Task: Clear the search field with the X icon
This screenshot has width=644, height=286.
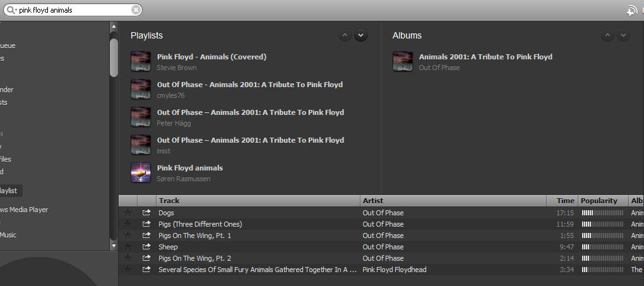Action: [136, 10]
